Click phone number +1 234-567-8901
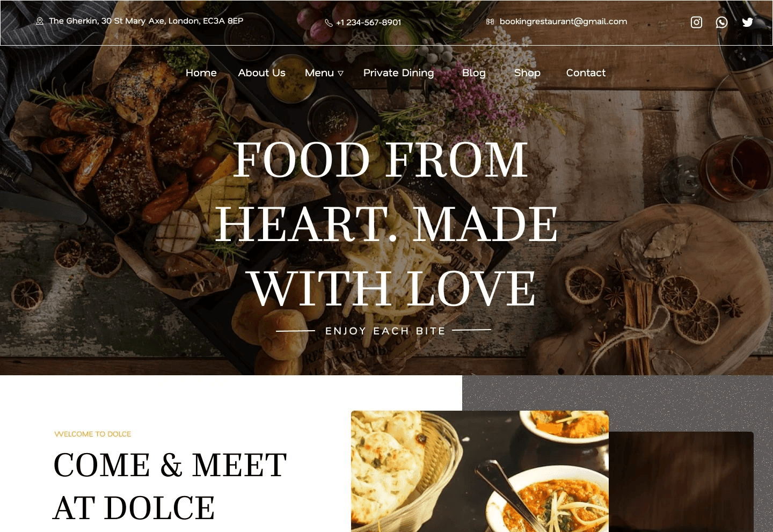The height and width of the screenshot is (532, 773). [x=368, y=23]
